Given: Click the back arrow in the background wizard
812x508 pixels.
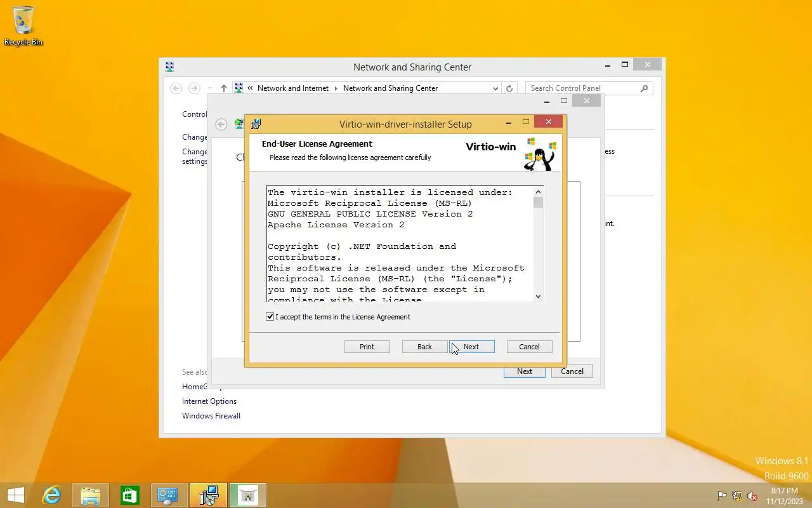Looking at the screenshot, I should [x=221, y=124].
